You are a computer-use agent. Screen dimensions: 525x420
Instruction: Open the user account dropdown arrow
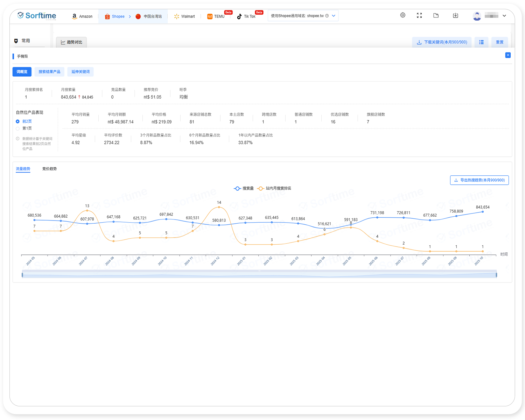pyautogui.click(x=504, y=16)
